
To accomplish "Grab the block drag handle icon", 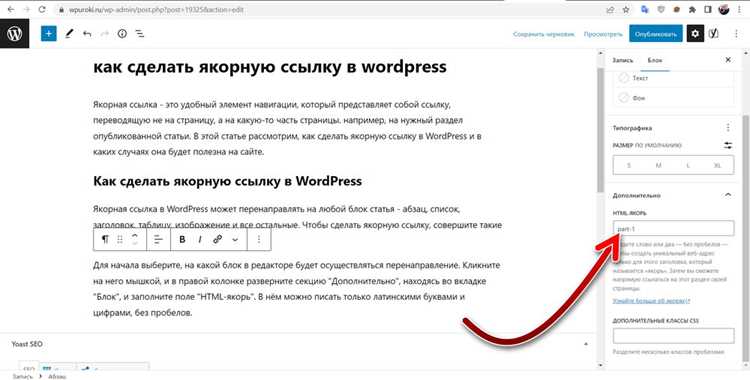I will (120, 239).
